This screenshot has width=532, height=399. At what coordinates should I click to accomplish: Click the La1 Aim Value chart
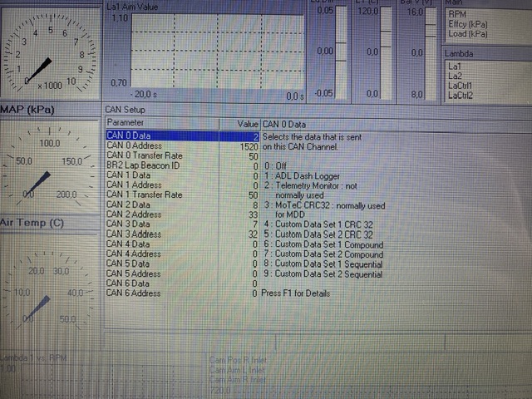pyautogui.click(x=217, y=51)
